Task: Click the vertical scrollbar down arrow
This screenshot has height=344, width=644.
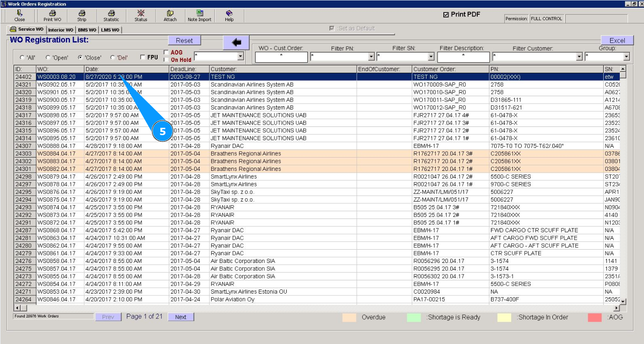Action: pos(623,301)
